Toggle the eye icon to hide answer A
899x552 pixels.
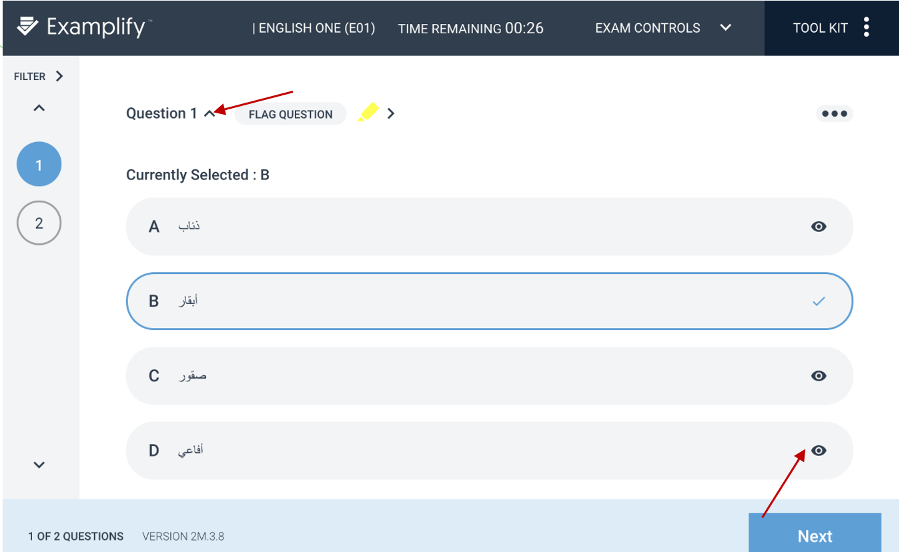pyautogui.click(x=819, y=226)
